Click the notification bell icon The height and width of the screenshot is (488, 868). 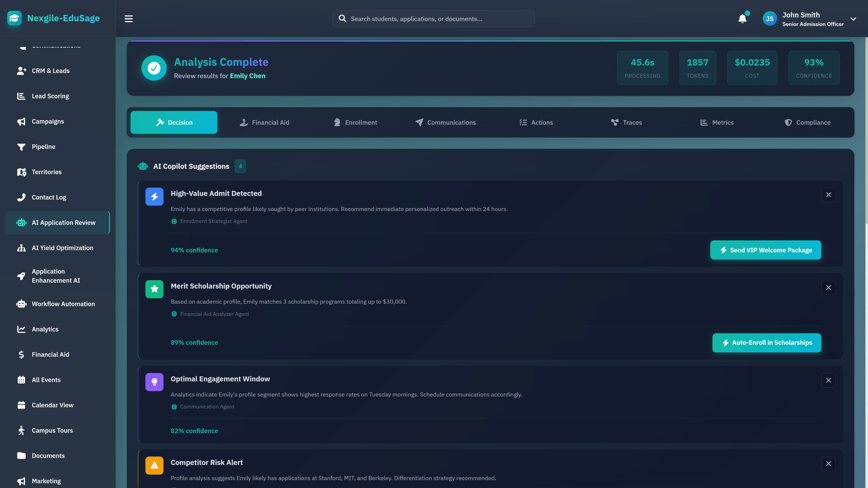tap(743, 19)
